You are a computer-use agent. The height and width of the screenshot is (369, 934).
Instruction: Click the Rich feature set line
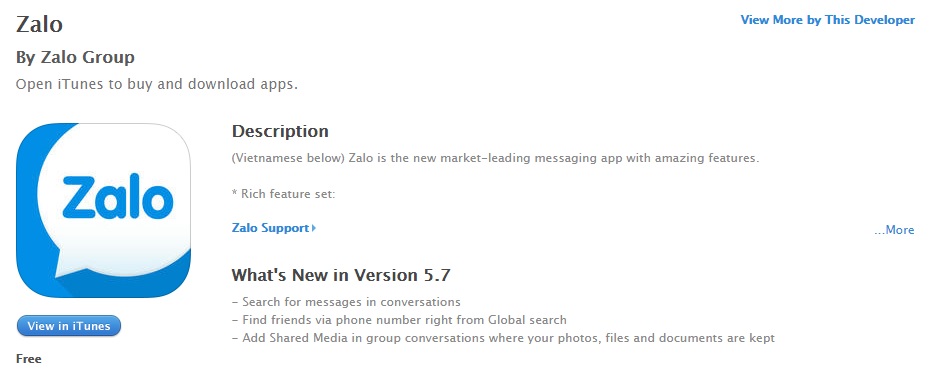click(x=284, y=194)
